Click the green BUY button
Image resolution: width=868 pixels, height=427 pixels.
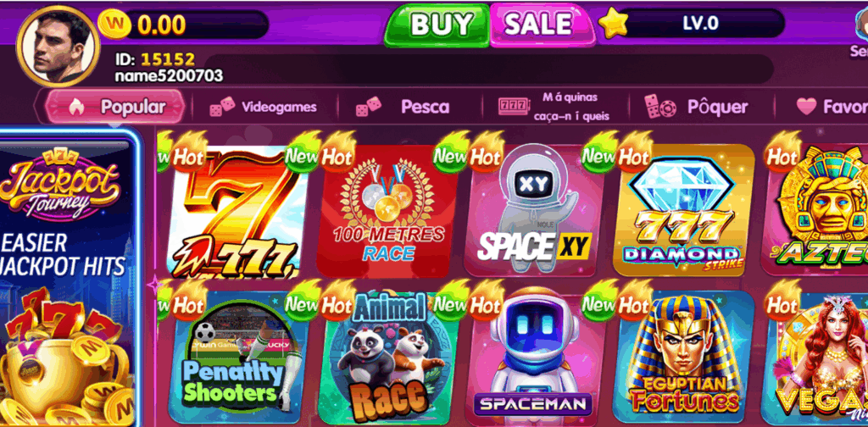tap(437, 25)
